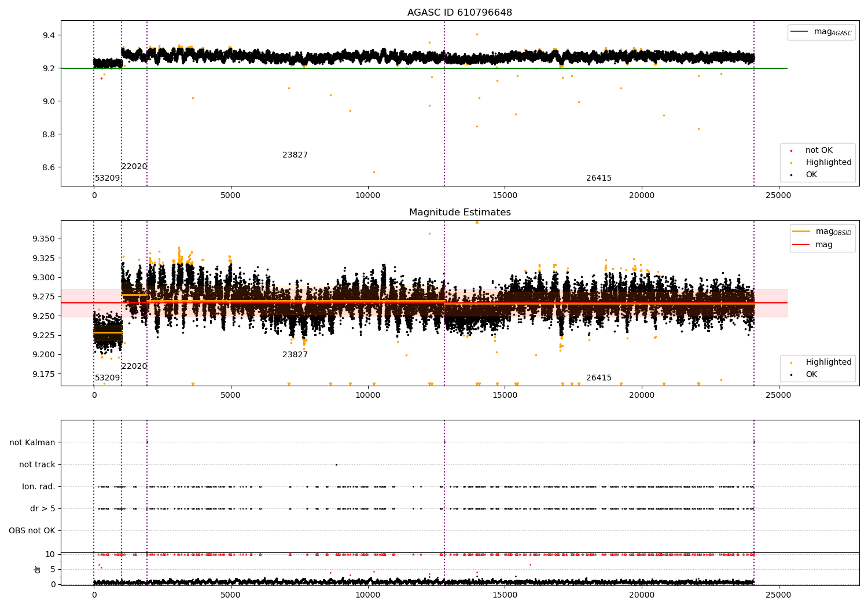Click the 9.300 y-tick in middle panel

coord(44,278)
